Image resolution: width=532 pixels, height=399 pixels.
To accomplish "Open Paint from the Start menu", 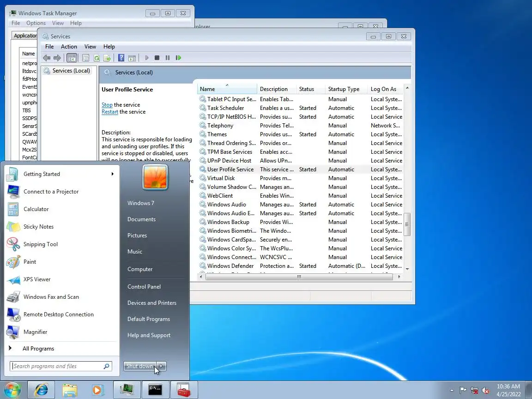I will [x=61, y=262].
